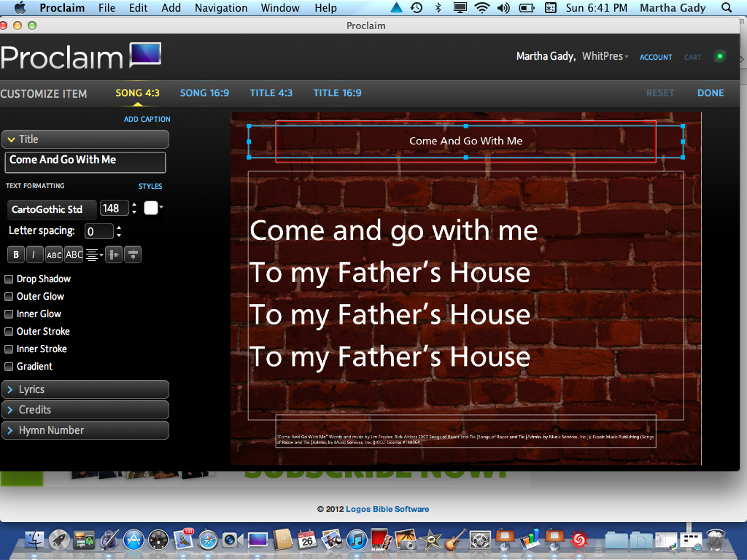Open the text alignment dropdown
The height and width of the screenshot is (560, 747).
[x=95, y=254]
